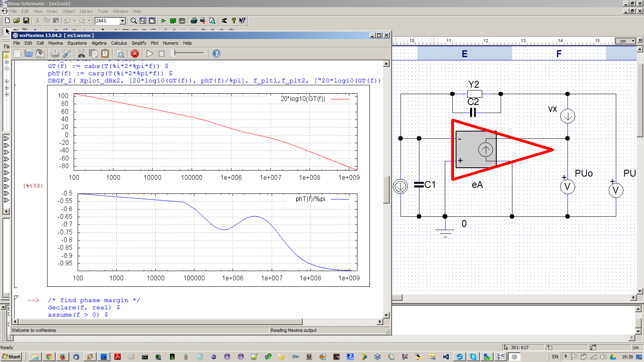Open the cm ruler units dropdown
This screenshot has height=362, width=644.
point(633,41)
